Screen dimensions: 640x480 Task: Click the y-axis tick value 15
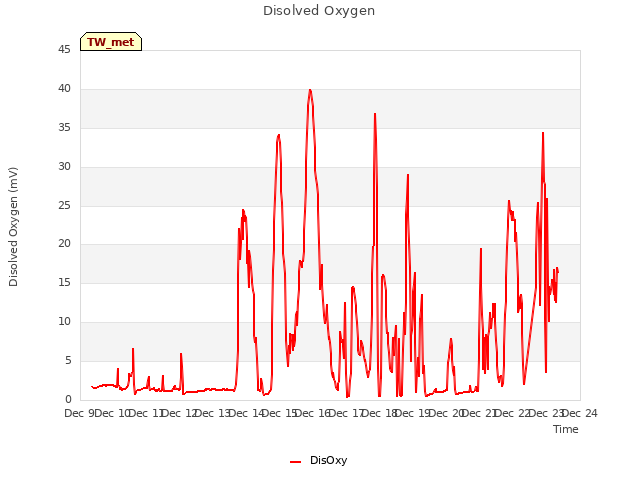[64, 282]
